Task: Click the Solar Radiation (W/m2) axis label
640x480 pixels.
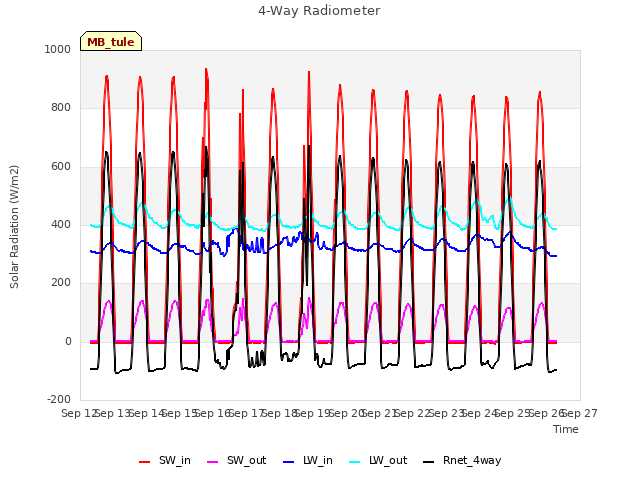Action: click(x=14, y=227)
